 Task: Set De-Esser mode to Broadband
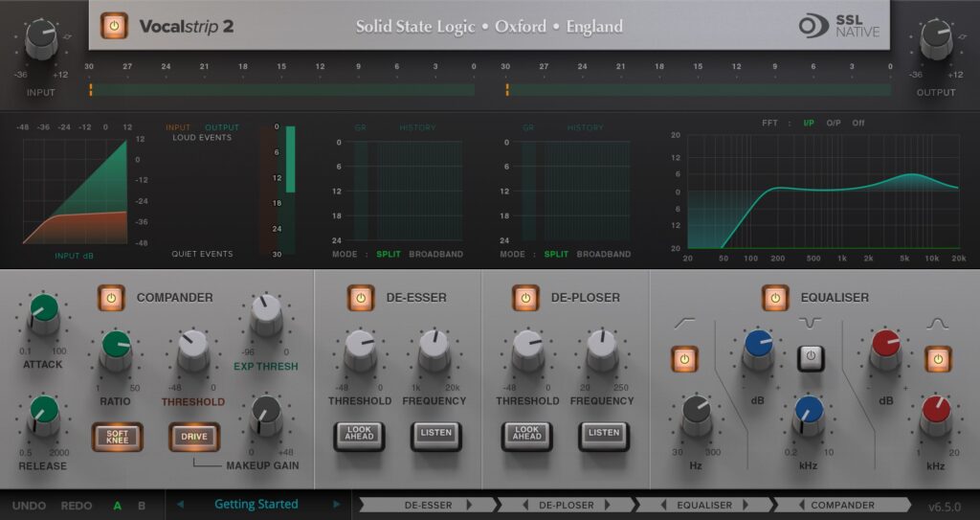pyautogui.click(x=436, y=254)
